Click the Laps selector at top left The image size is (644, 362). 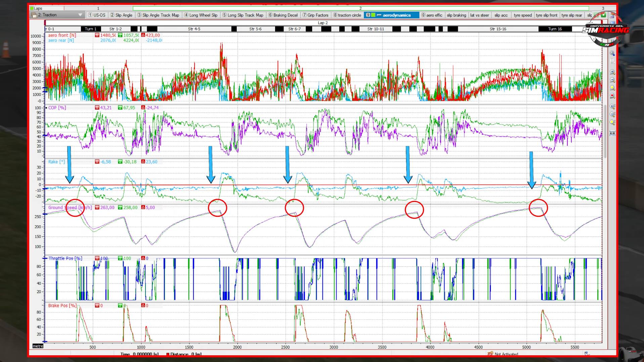pyautogui.click(x=46, y=8)
